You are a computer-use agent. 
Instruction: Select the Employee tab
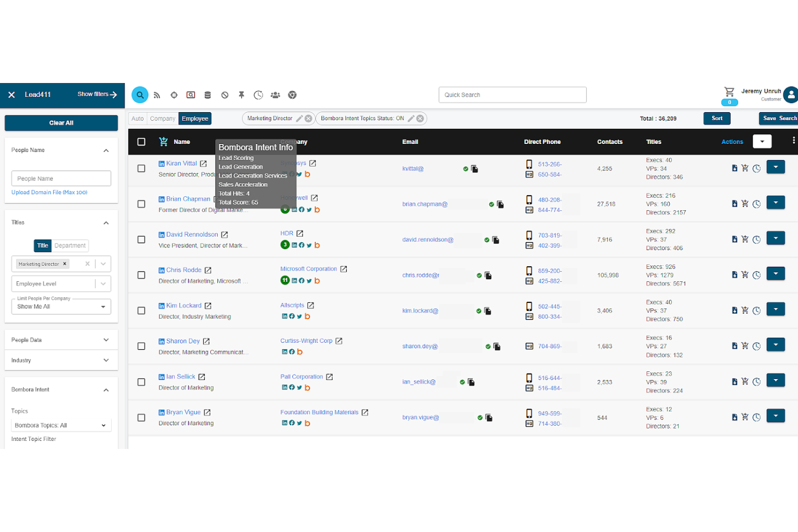point(195,119)
